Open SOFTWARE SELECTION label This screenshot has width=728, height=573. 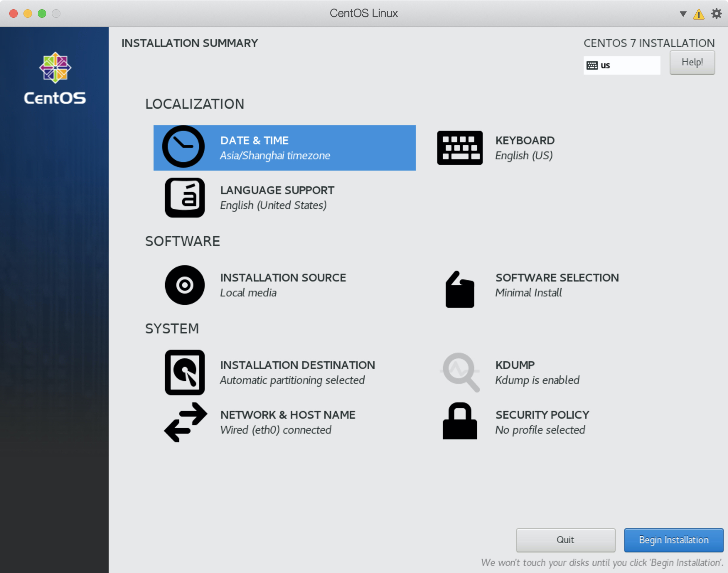click(x=557, y=278)
